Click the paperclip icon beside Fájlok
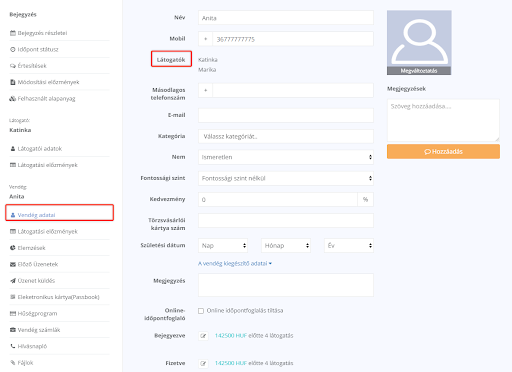 point(13,362)
